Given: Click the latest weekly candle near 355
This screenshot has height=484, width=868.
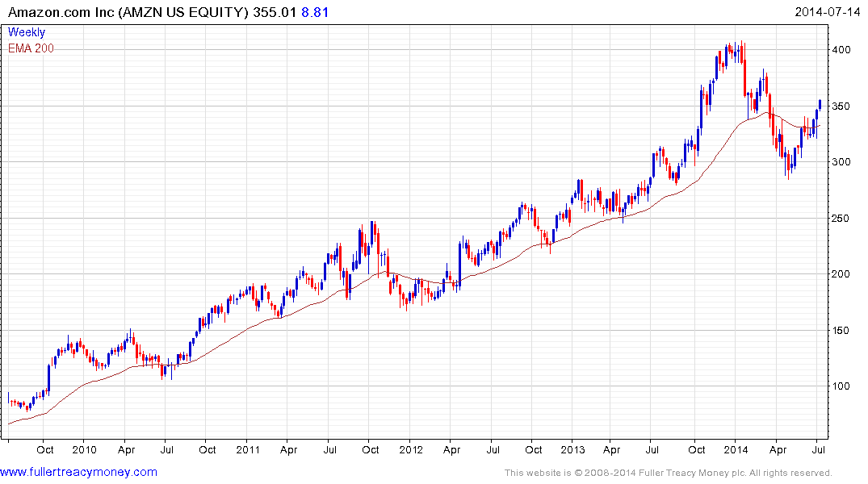Looking at the screenshot, I should [820, 105].
